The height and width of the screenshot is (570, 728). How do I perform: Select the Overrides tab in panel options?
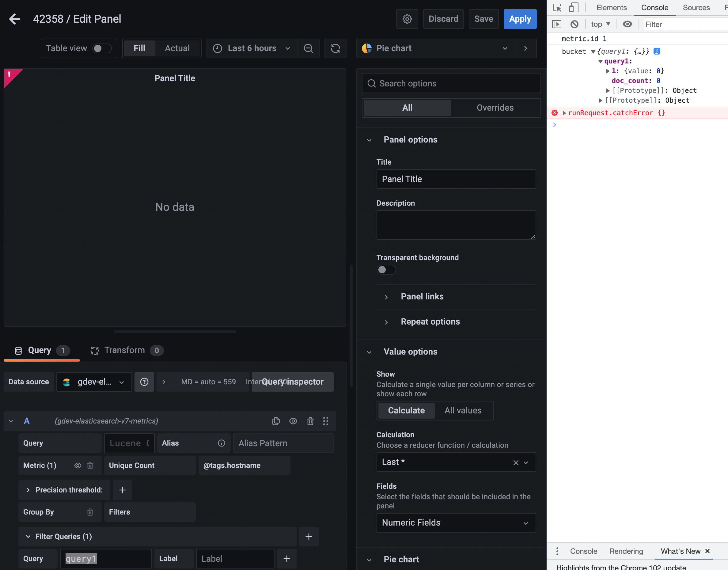(x=495, y=108)
